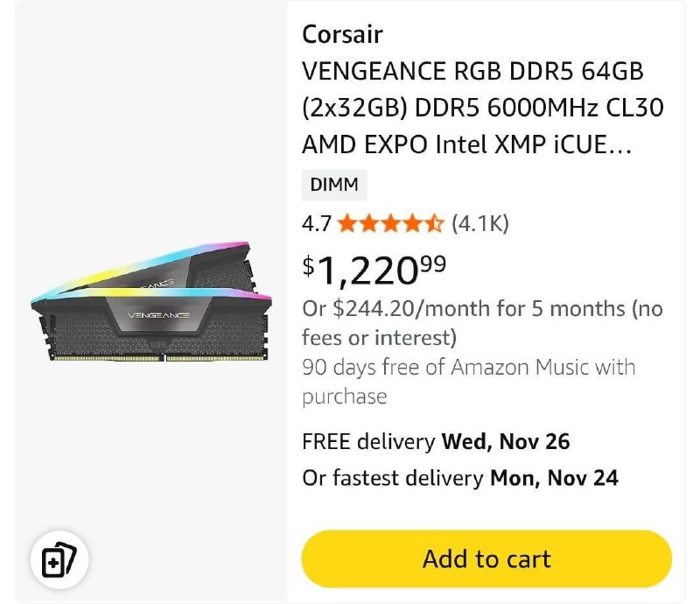This screenshot has width=700, height=604.
Task: Click the half-filled fifth rating star
Action: pyautogui.click(x=435, y=224)
